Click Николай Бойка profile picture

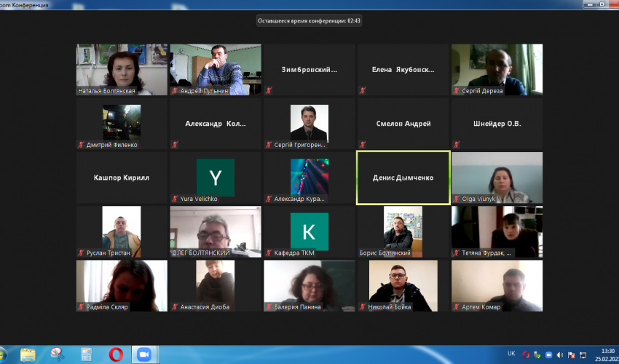coord(403,285)
